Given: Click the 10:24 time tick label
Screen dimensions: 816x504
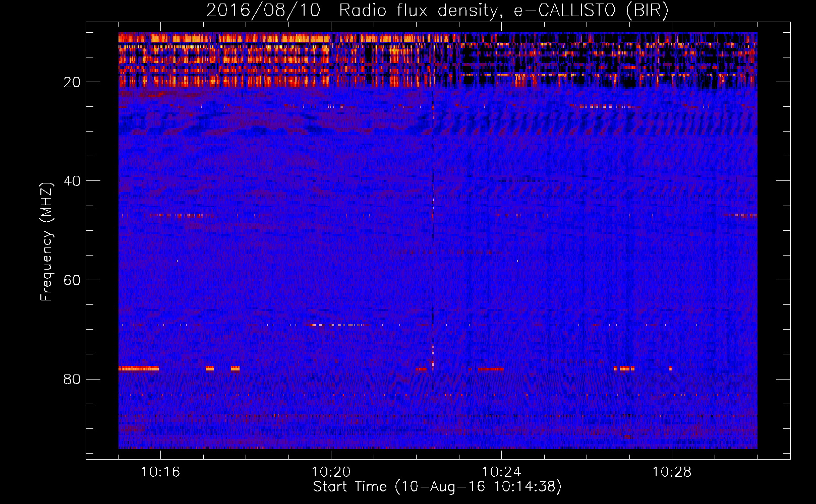Looking at the screenshot, I should tap(501, 472).
